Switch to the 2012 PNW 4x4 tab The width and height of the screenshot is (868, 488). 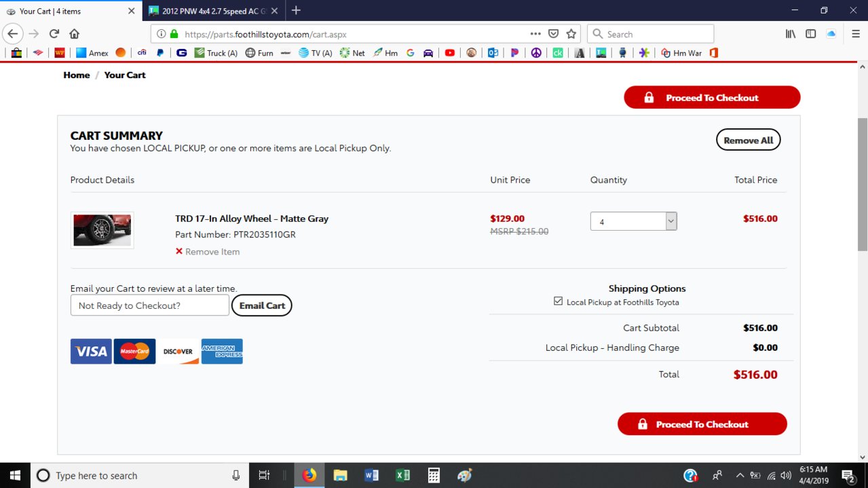coord(214,11)
